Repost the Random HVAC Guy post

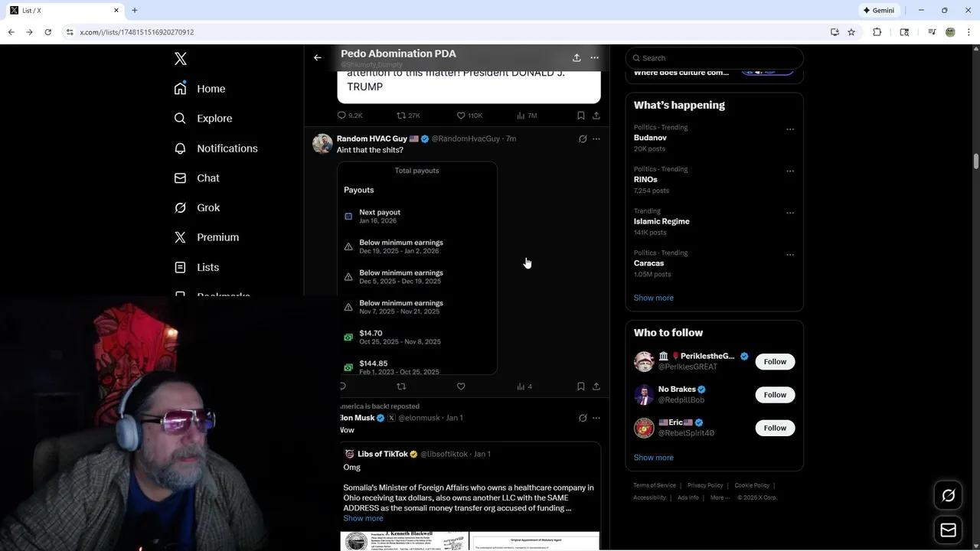401,386
